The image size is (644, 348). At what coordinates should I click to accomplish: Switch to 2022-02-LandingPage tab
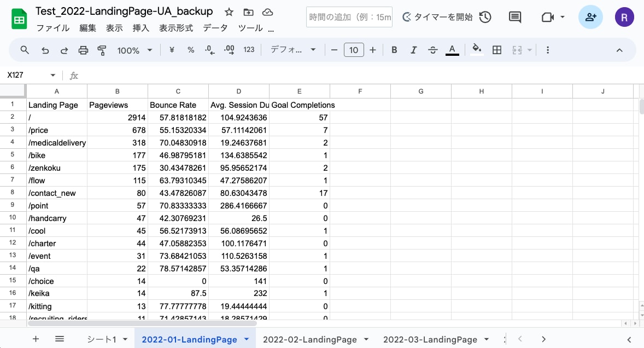pos(309,339)
